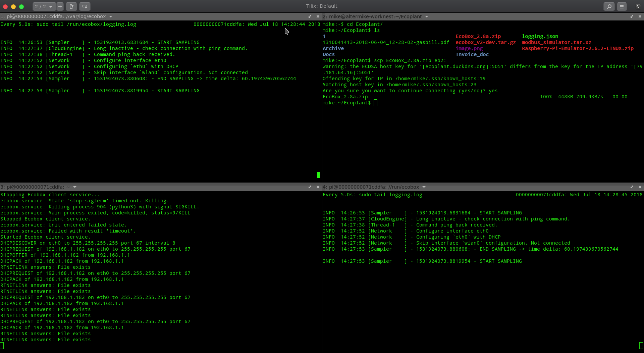The width and height of the screenshot is (644, 353).
Task: Maximize terminal 2 pane (mike@altermike-worknest)
Action: pyautogui.click(x=632, y=16)
